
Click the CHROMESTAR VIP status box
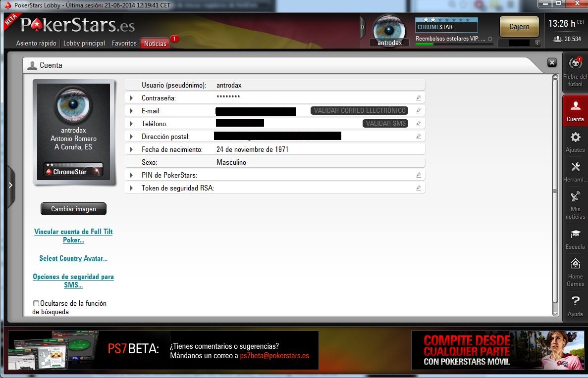pyautogui.click(x=446, y=25)
